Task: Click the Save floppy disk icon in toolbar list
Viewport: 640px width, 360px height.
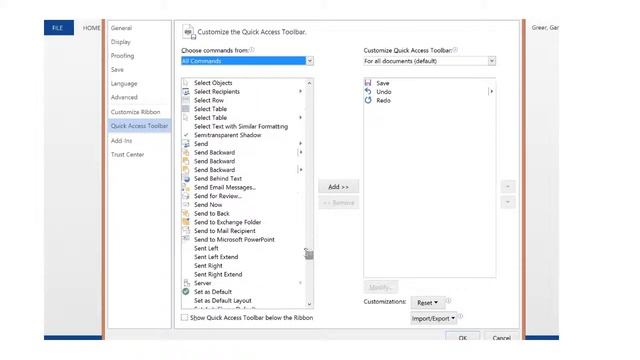Action: point(368,83)
